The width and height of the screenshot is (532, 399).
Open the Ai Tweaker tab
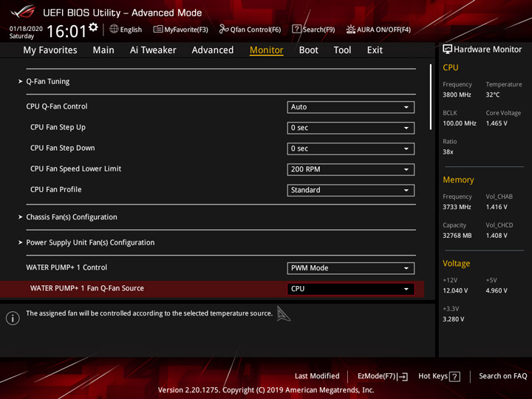[153, 50]
